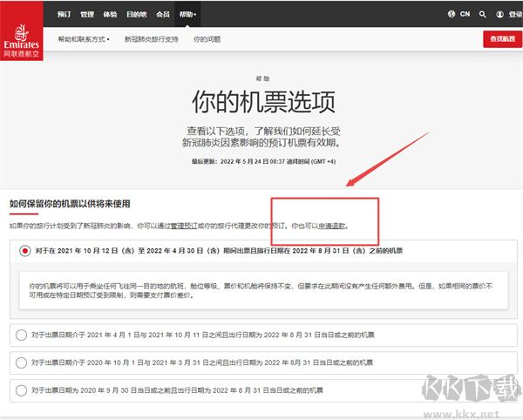Click the user account login icon

[x=499, y=14]
